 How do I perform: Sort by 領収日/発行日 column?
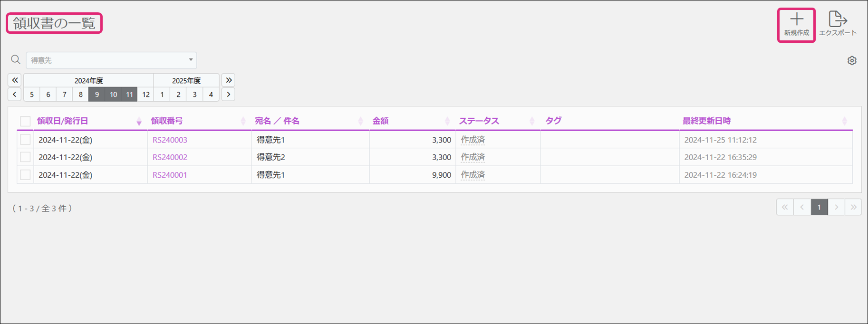[63, 121]
